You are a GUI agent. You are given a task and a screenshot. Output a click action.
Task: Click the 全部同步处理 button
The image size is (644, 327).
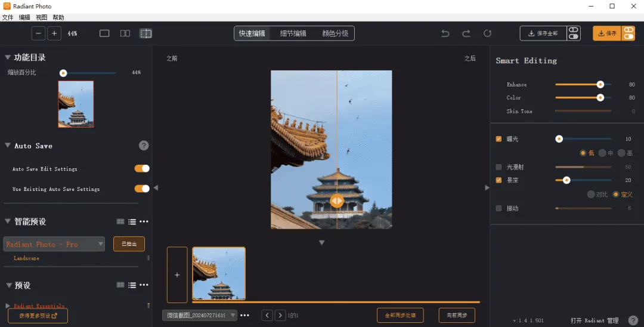(400, 316)
